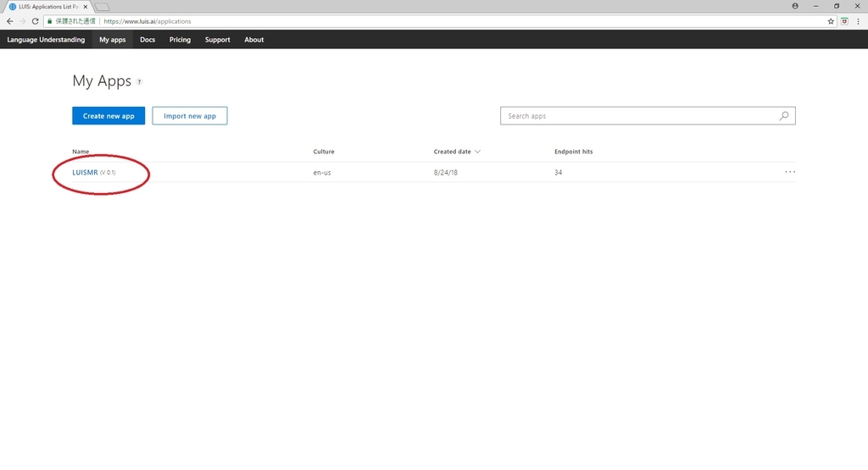Bookmark page with the star icon
Image resolution: width=868 pixels, height=470 pixels.
(x=831, y=21)
